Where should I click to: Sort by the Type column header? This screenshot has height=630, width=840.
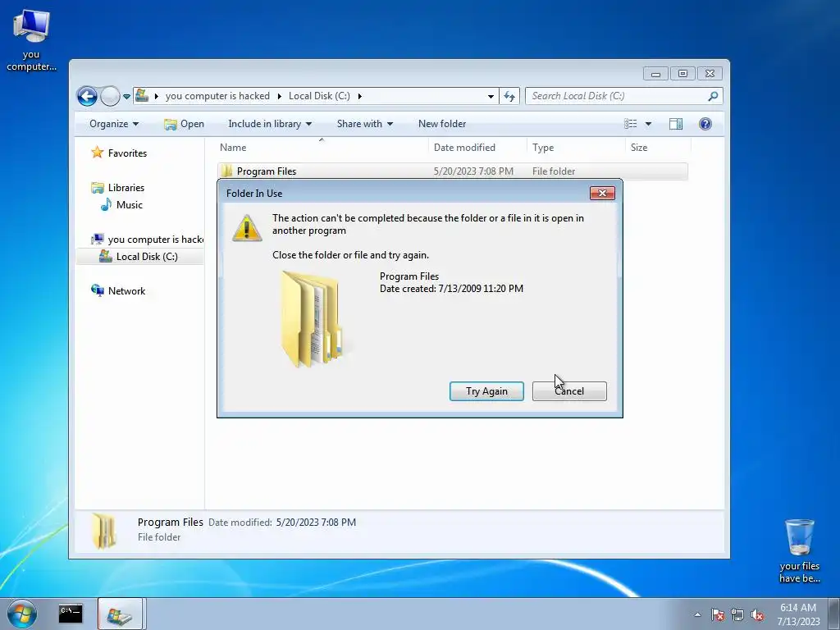pos(576,148)
